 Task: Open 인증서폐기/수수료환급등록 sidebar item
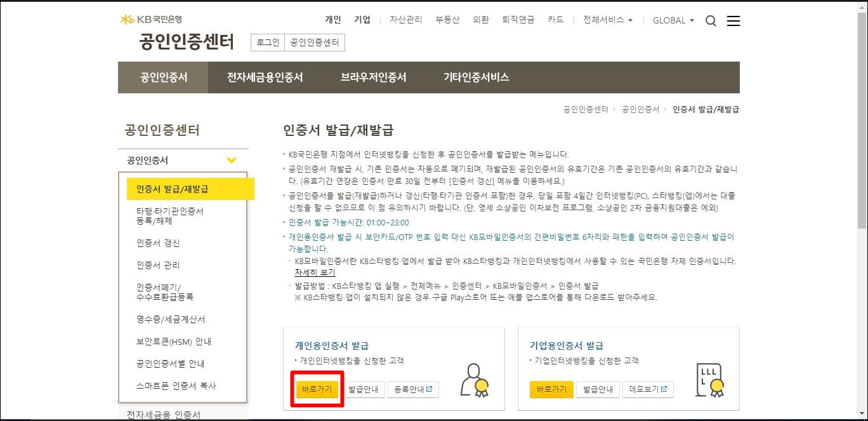coord(165,292)
